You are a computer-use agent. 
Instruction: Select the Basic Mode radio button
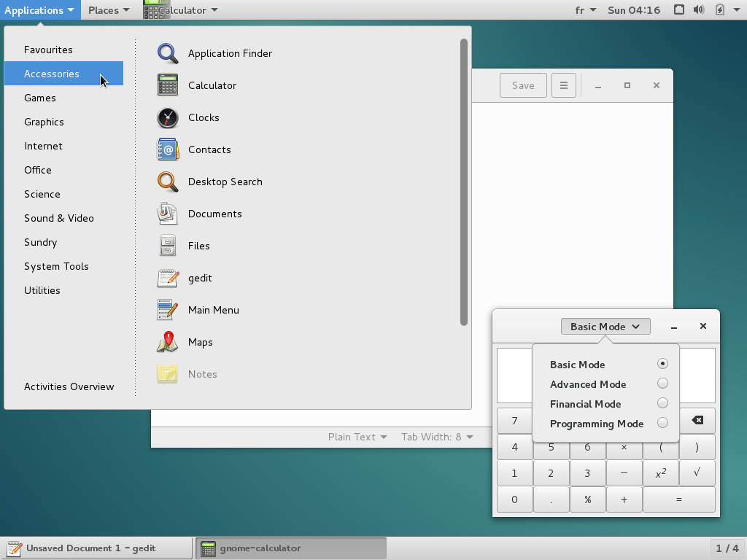click(662, 364)
